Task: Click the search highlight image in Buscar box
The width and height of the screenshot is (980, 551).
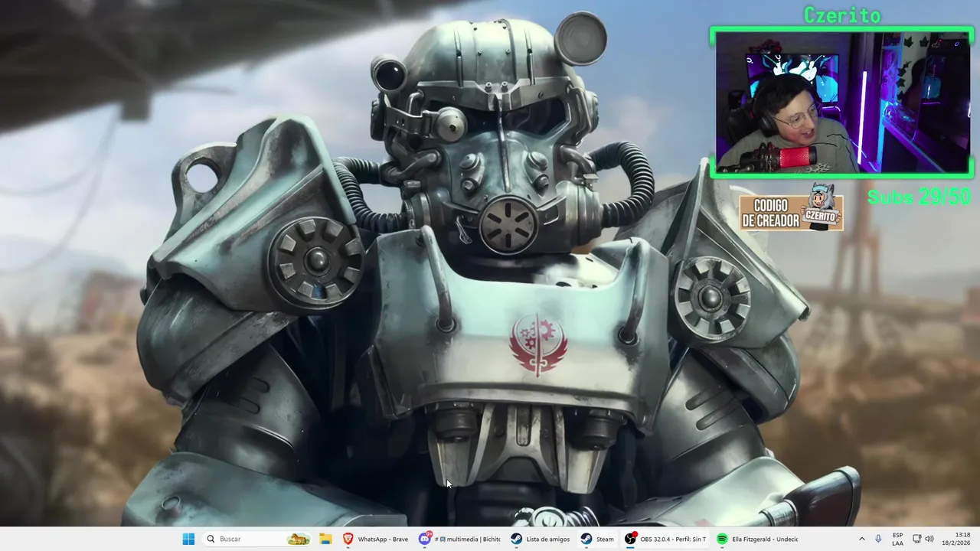Action: pos(298,539)
